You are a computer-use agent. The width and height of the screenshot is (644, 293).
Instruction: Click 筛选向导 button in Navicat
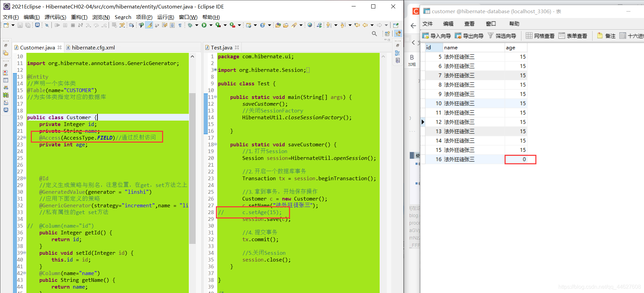pos(502,36)
